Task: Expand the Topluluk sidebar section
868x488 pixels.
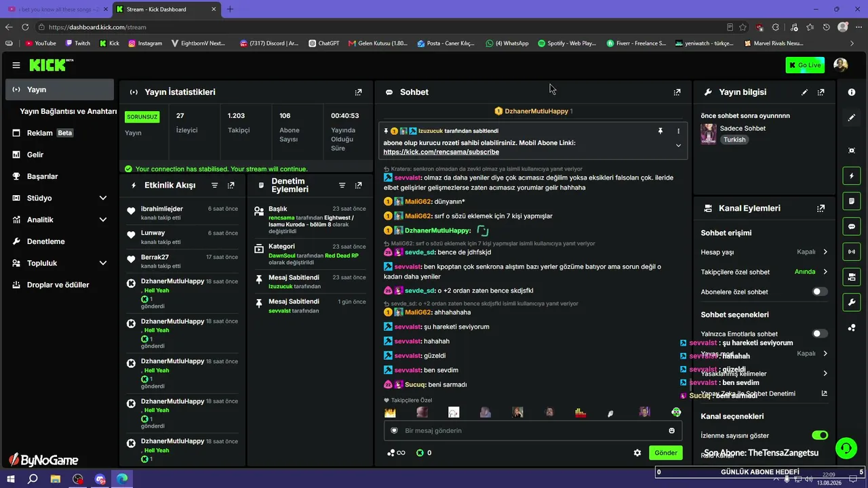Action: tap(103, 263)
